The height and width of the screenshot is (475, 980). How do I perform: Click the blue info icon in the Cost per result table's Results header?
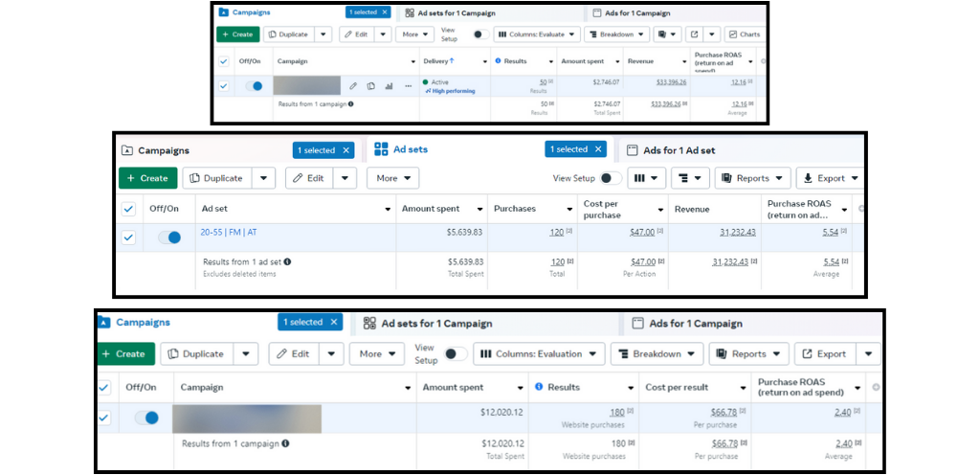[539, 387]
